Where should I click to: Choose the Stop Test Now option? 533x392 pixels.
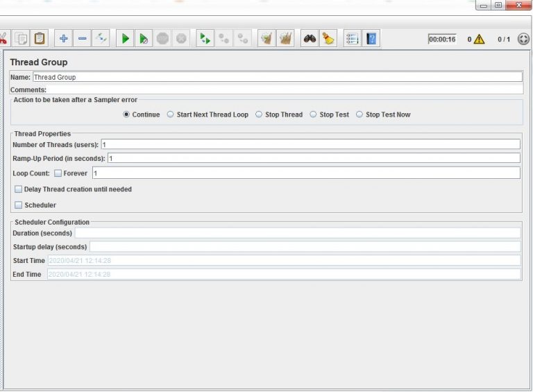click(359, 114)
